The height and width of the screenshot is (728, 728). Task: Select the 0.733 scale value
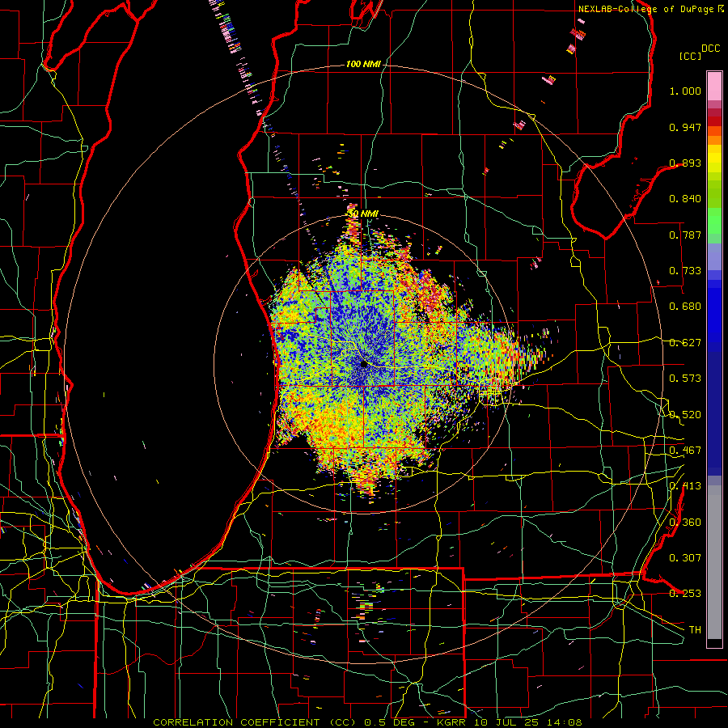click(x=685, y=271)
